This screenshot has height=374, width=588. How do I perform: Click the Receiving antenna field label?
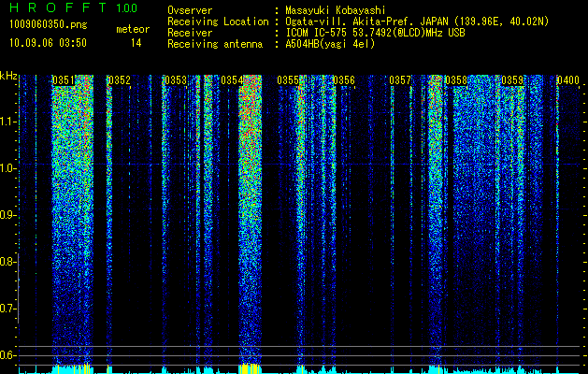[x=215, y=44]
